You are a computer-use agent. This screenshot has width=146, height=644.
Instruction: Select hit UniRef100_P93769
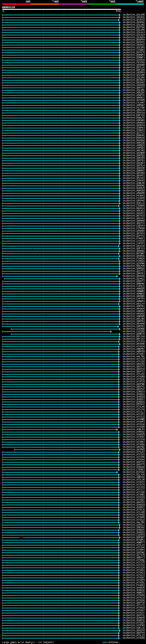133,63
